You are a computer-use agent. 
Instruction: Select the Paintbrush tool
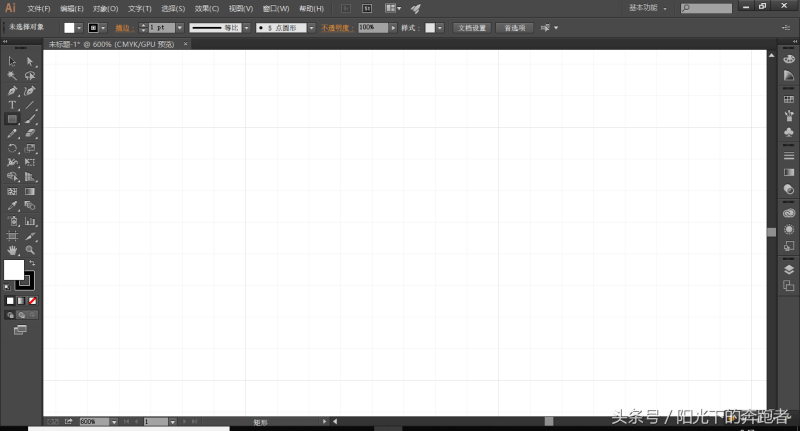(x=30, y=119)
